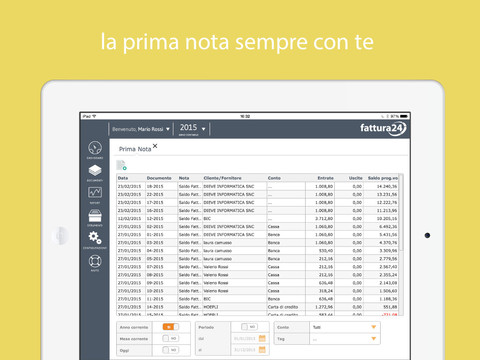The height and width of the screenshot is (360, 480).
Task: Toggle the Anno corrente switch
Action: tap(171, 327)
